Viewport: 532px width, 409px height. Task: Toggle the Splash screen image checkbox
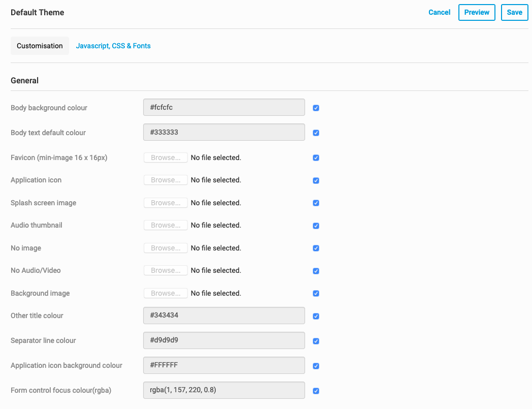pos(316,203)
